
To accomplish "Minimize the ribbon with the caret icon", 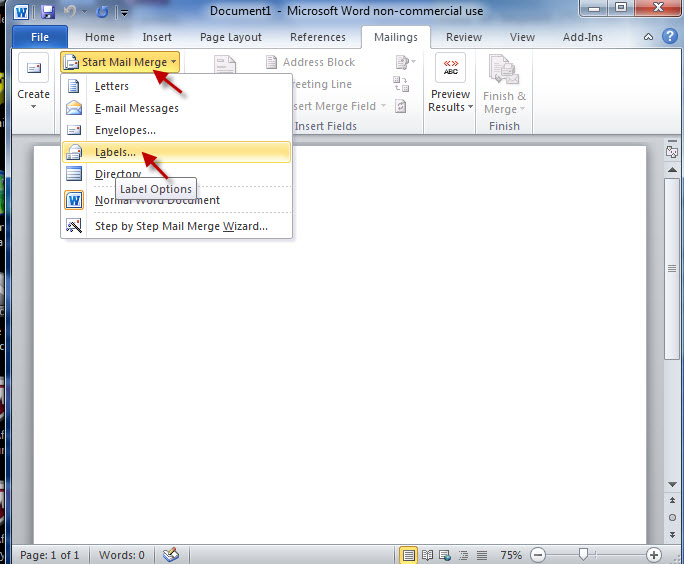I will [648, 37].
